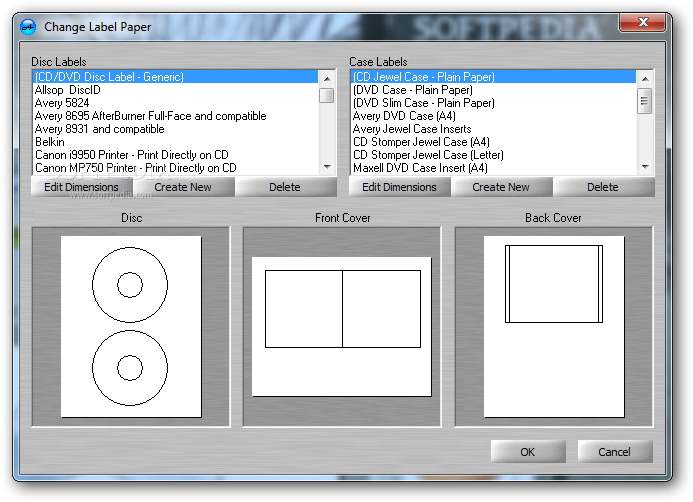Click the Front Cover layout preview
Viewport: 693px width, 502px height.
342,327
